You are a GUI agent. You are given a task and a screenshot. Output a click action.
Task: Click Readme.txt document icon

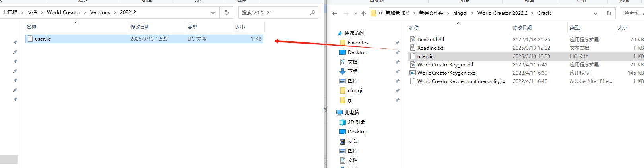(x=413, y=48)
